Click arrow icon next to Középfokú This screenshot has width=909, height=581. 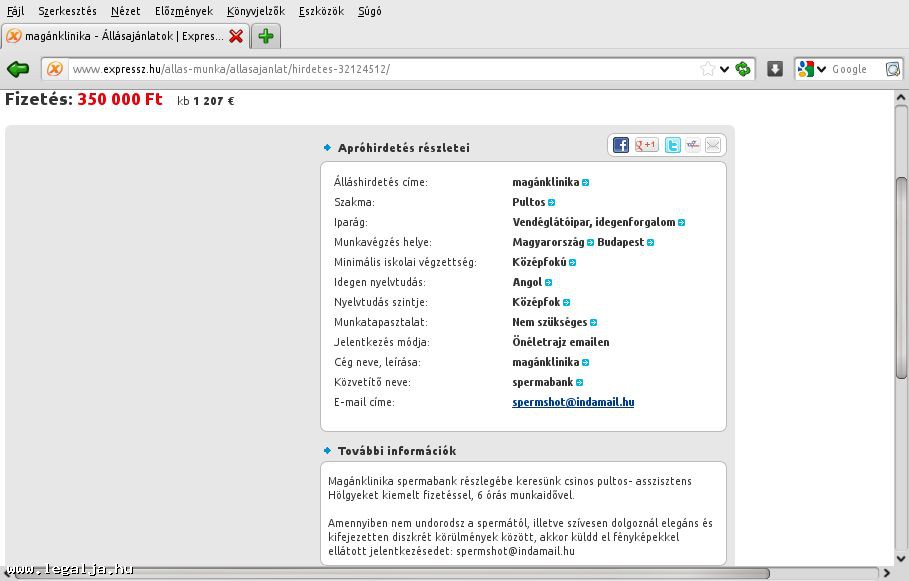click(572, 263)
